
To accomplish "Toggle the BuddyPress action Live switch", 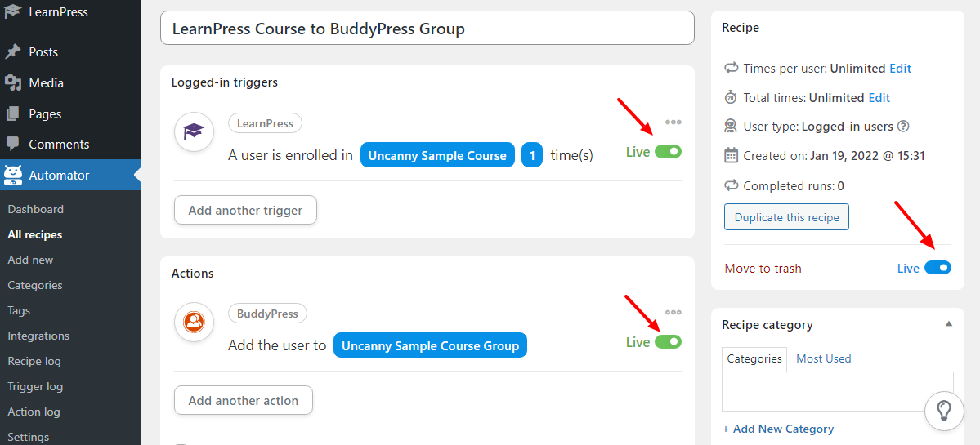I will click(x=668, y=341).
